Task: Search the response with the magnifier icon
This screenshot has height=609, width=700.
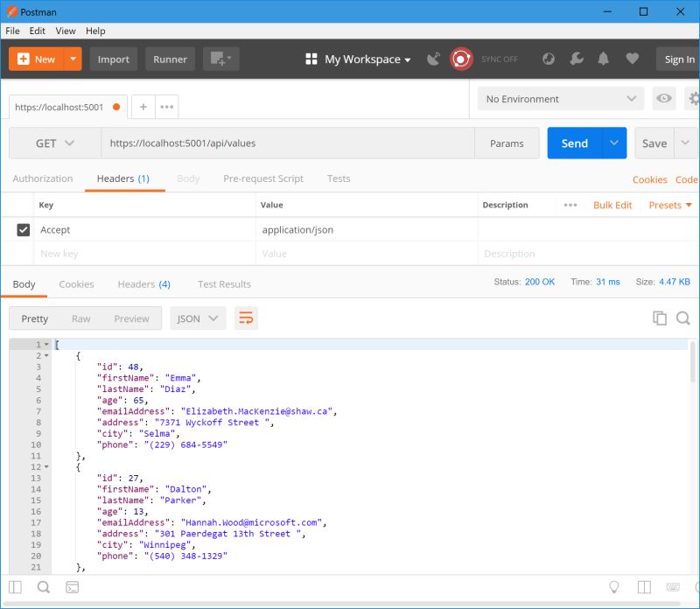Action: point(684,318)
